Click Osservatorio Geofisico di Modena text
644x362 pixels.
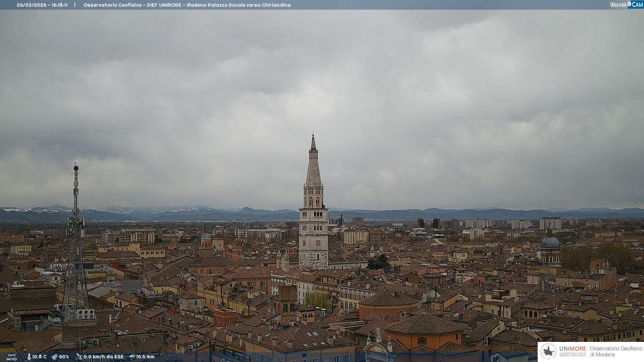click(x=616, y=351)
